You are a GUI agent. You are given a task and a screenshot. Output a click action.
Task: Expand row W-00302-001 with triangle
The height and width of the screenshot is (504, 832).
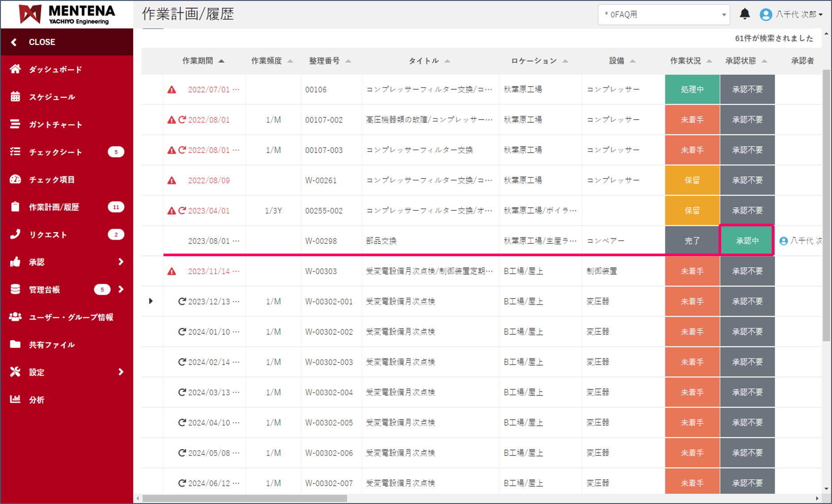click(x=151, y=301)
